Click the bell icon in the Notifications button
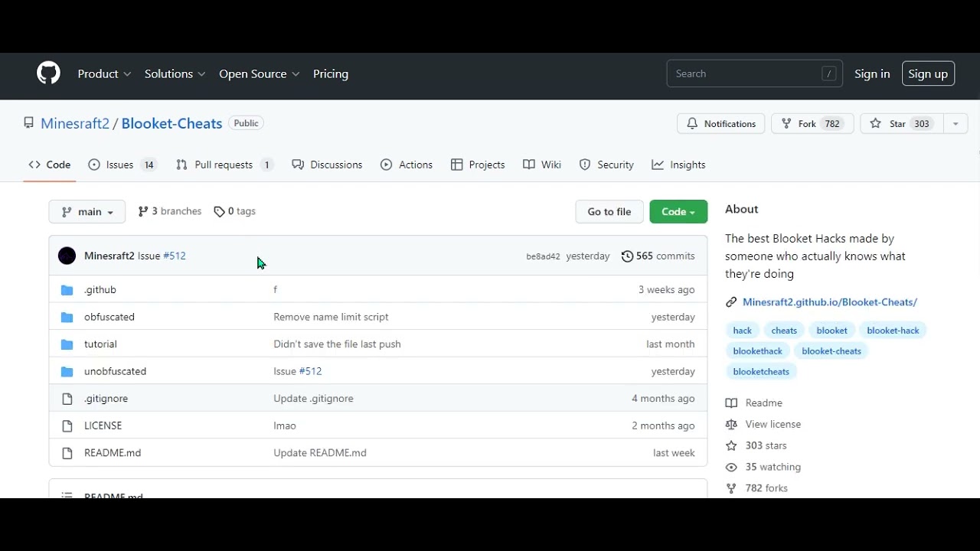980x551 pixels. tap(692, 124)
